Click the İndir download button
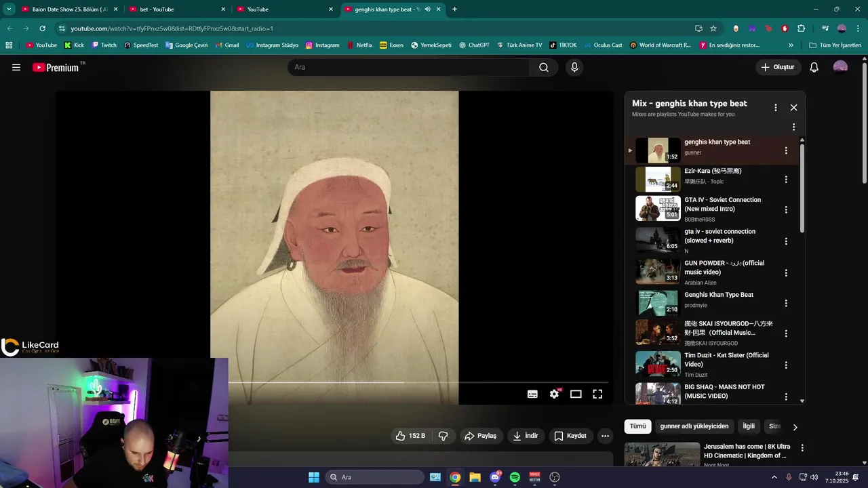Screen dimensions: 868x488 (x=526, y=436)
